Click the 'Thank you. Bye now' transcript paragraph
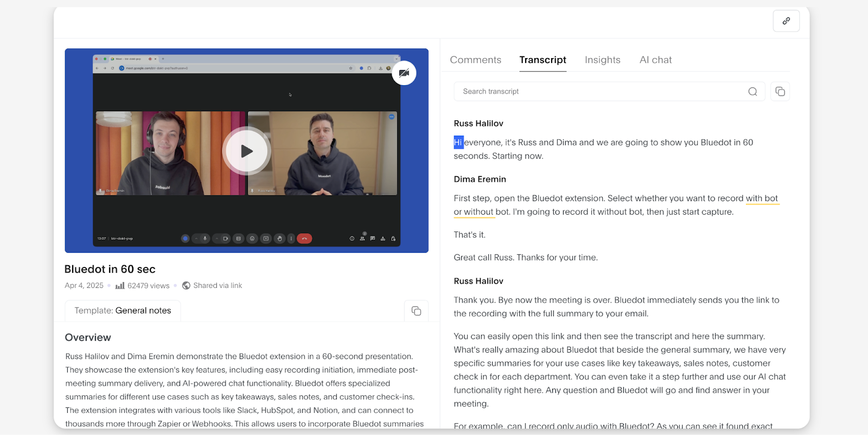The image size is (868, 435). (x=617, y=307)
